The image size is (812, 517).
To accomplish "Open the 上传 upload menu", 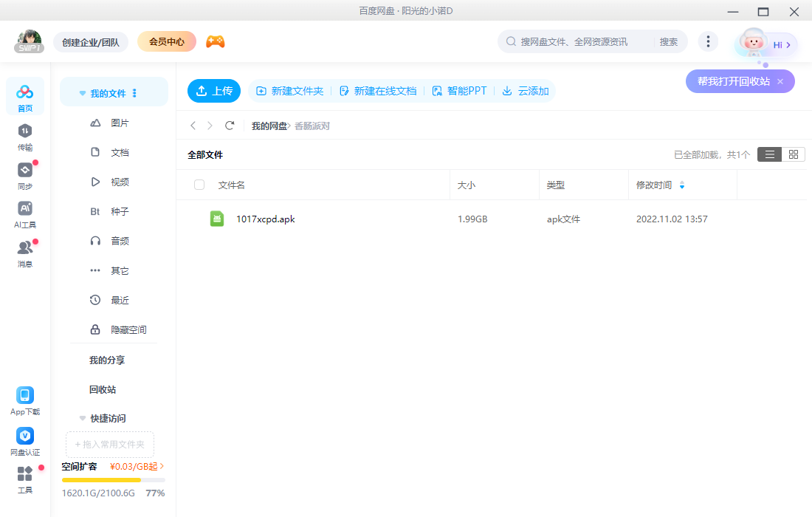I will [213, 90].
